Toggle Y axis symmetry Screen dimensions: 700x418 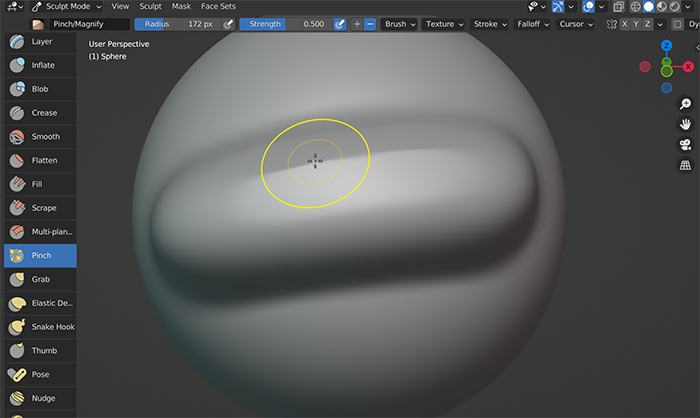[636, 24]
